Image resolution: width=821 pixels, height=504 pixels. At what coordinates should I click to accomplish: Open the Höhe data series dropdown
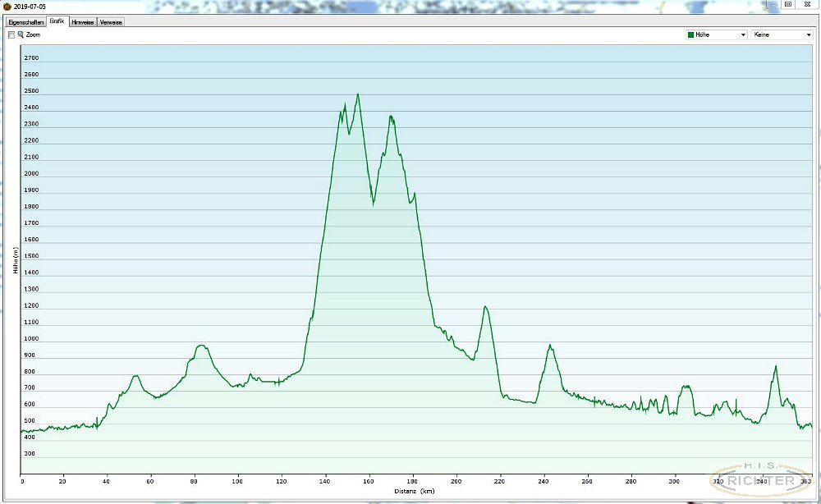(x=716, y=35)
